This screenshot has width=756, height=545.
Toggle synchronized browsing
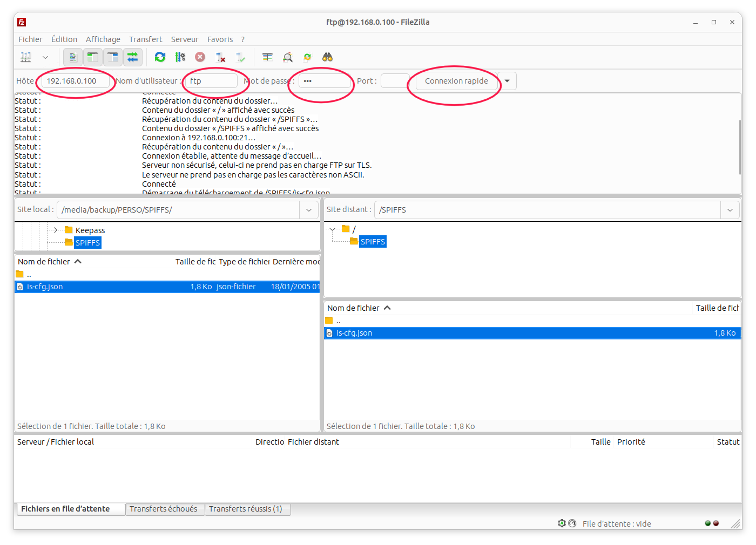[308, 57]
